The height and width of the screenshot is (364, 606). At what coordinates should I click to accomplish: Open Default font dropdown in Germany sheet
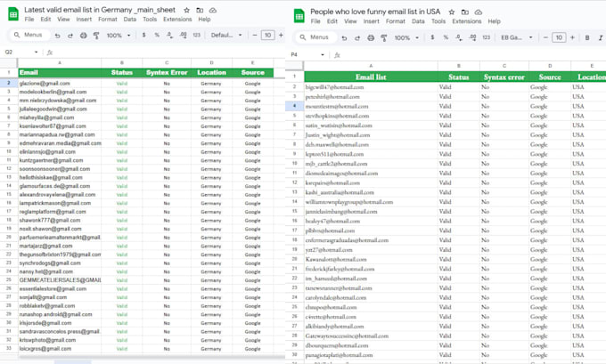(226, 35)
